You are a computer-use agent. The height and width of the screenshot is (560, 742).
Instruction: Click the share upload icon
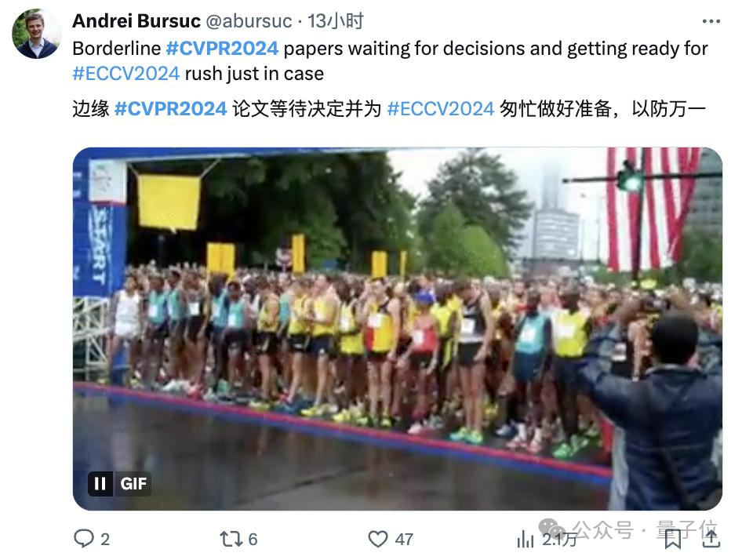pyautogui.click(x=711, y=538)
